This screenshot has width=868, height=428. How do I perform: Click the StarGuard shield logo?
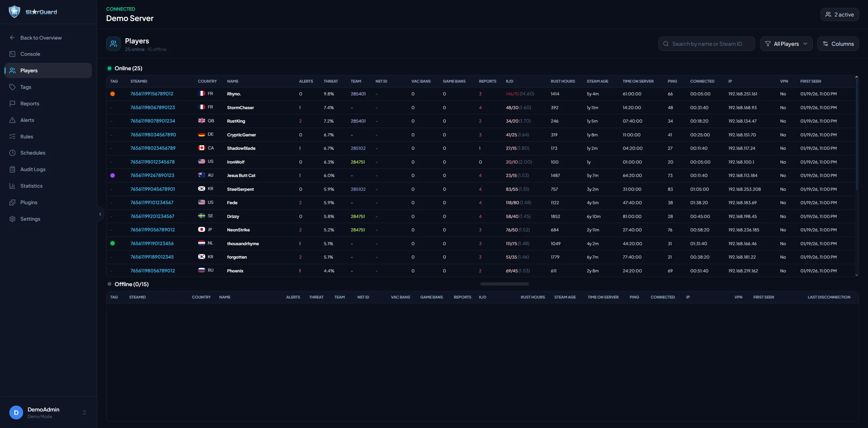[14, 12]
